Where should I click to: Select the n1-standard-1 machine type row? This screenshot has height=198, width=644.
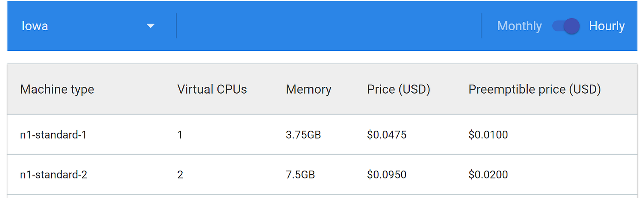322,135
